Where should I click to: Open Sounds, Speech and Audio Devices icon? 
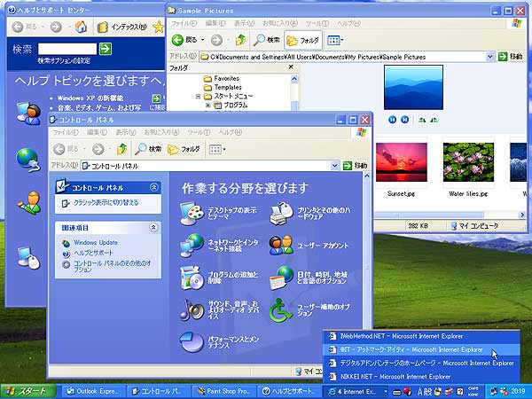pyautogui.click(x=192, y=309)
